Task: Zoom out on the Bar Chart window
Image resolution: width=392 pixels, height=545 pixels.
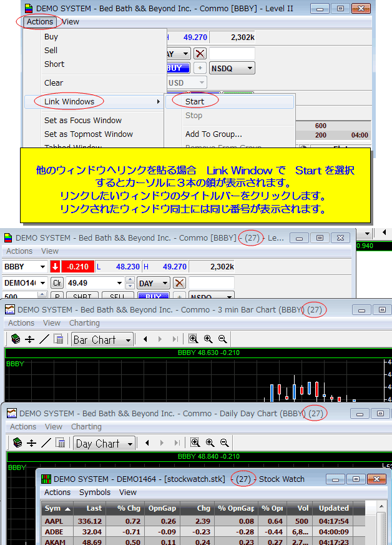Action: pyautogui.click(x=223, y=339)
